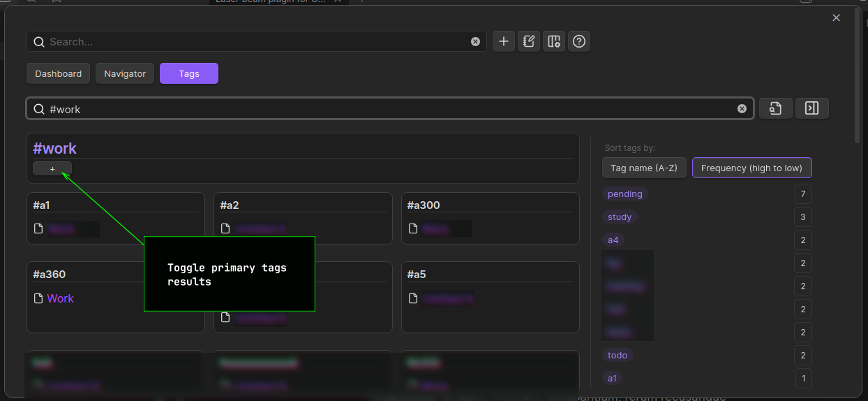Click the count 3 beside study
The height and width of the screenshot is (401, 868).
[803, 217]
